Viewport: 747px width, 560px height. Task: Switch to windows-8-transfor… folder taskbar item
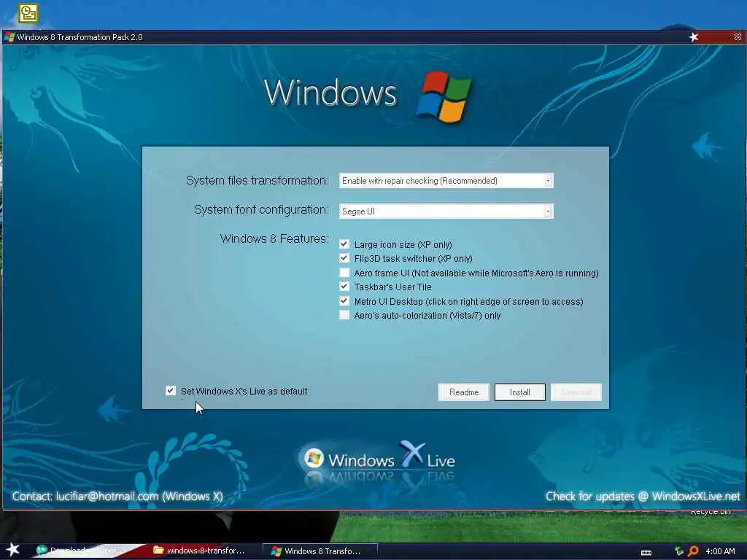(x=199, y=551)
